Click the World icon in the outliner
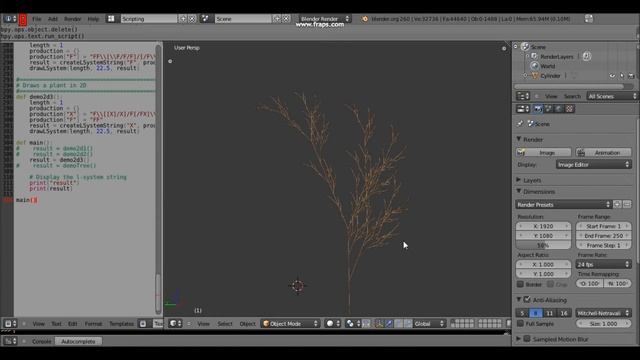The height and width of the screenshot is (360, 640). click(534, 66)
